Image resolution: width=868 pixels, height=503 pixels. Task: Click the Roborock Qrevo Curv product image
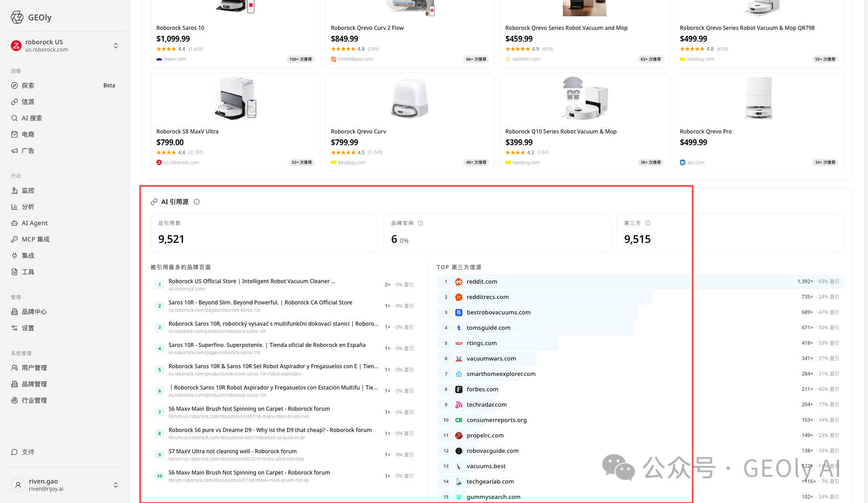410,98
